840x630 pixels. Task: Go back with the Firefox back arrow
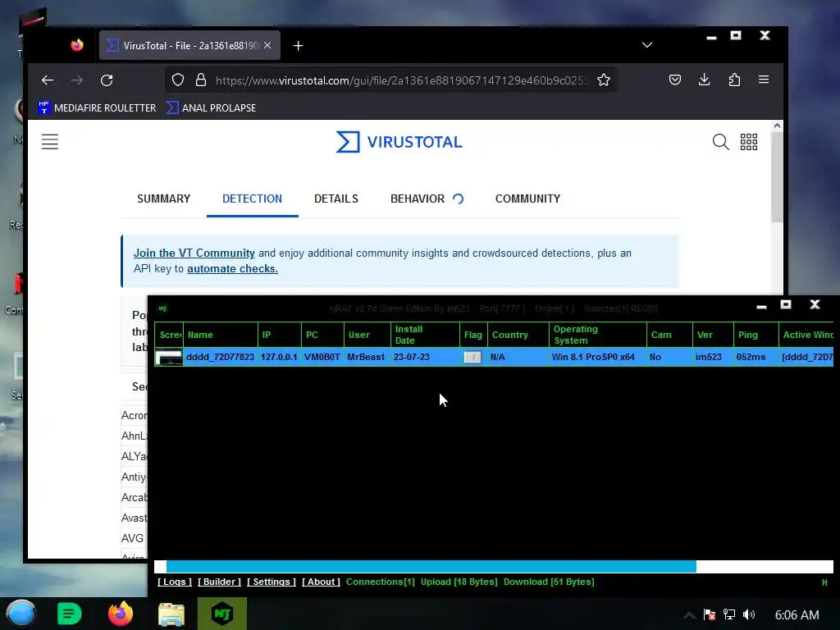[47, 80]
